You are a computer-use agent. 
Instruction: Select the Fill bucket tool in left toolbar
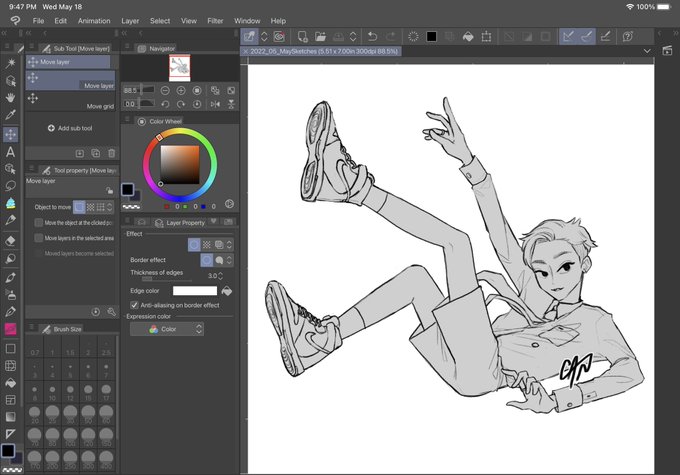[10, 383]
